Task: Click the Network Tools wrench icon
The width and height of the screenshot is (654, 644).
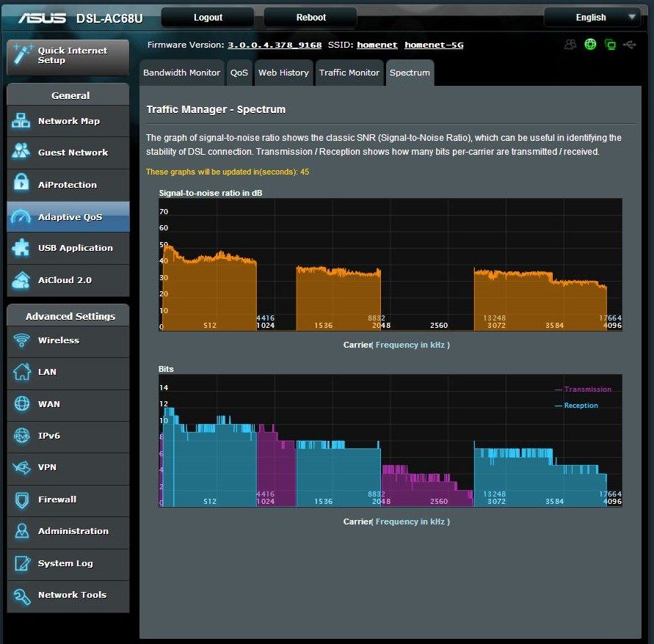Action: click(22, 596)
